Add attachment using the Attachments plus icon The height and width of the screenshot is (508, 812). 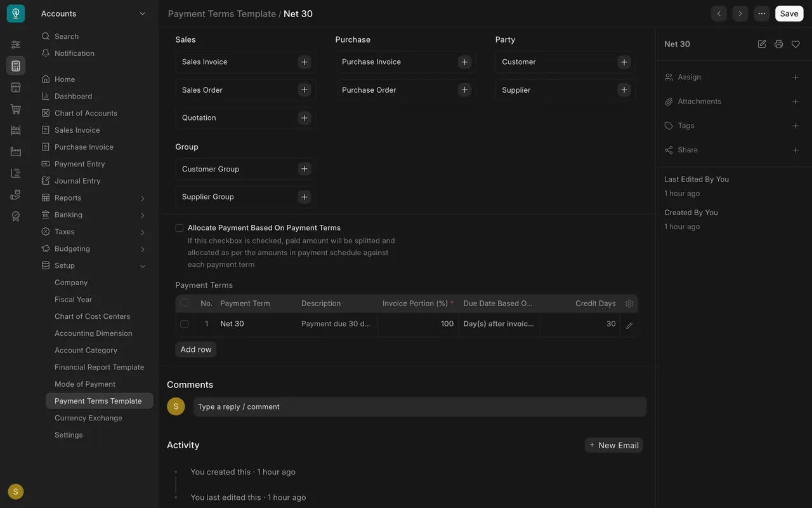pyautogui.click(x=796, y=102)
